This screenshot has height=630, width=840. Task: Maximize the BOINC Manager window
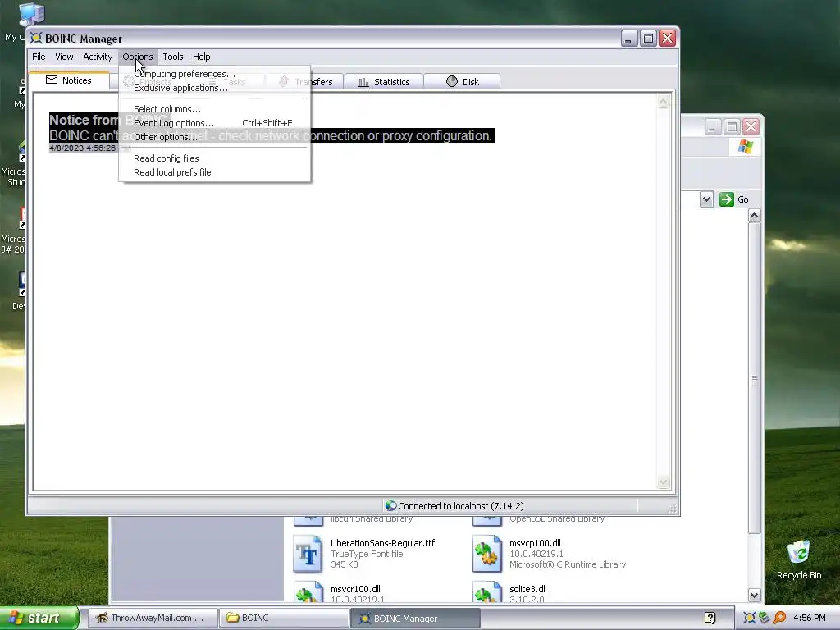pyautogui.click(x=648, y=38)
